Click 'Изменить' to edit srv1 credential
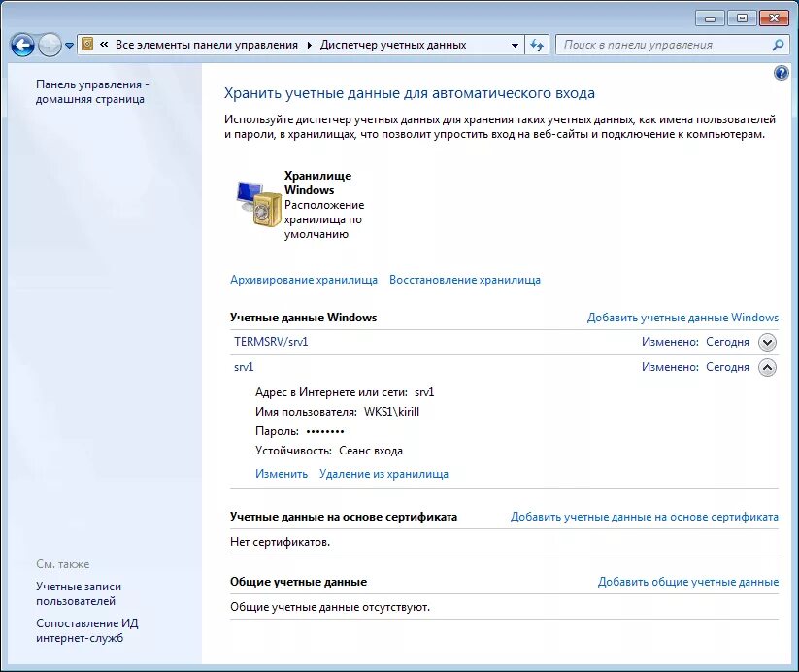This screenshot has width=799, height=672. pos(282,474)
